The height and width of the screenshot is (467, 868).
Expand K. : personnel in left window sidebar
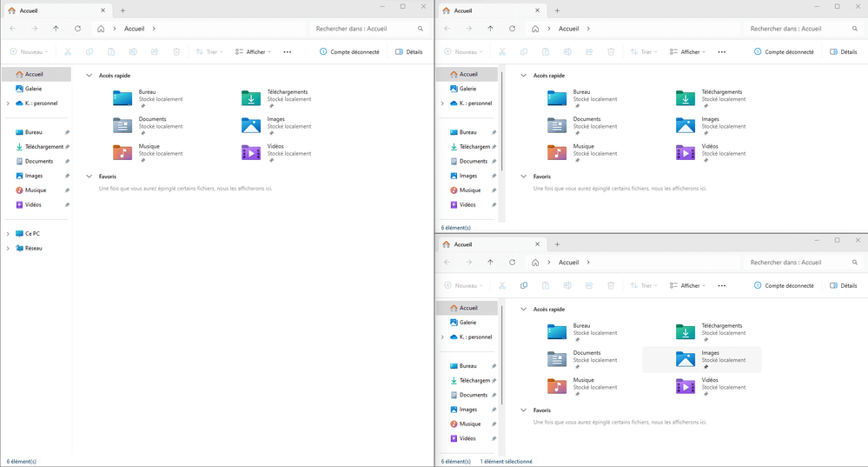8,103
